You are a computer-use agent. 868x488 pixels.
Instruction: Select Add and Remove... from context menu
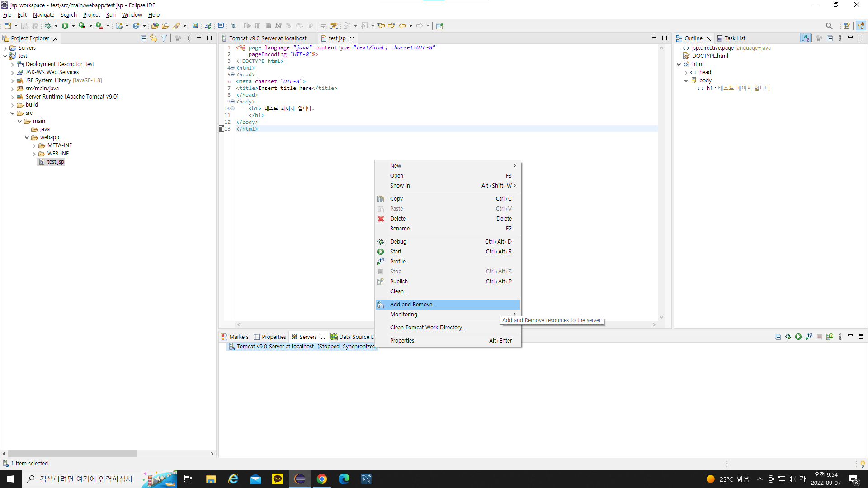coord(413,305)
